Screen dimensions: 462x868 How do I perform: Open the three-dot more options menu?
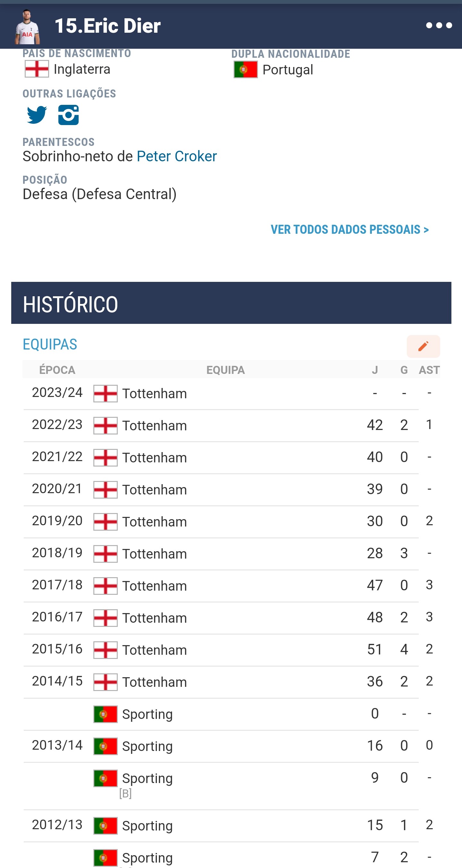[x=438, y=25]
